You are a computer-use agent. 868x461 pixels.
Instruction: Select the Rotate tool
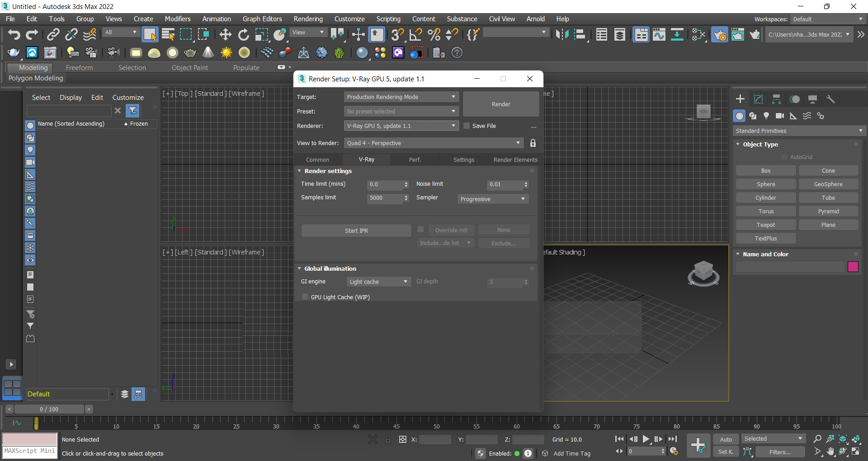point(244,35)
